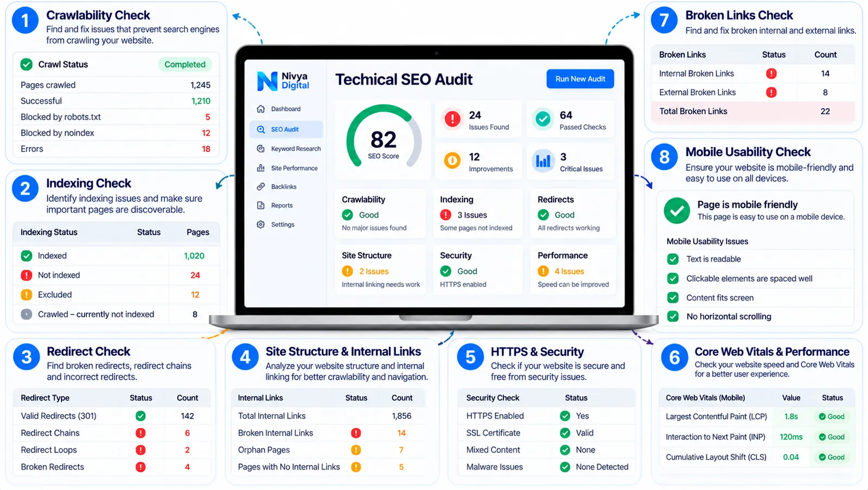Click the green Passed Checks icon
This screenshot has height=490, width=868.
tap(542, 119)
